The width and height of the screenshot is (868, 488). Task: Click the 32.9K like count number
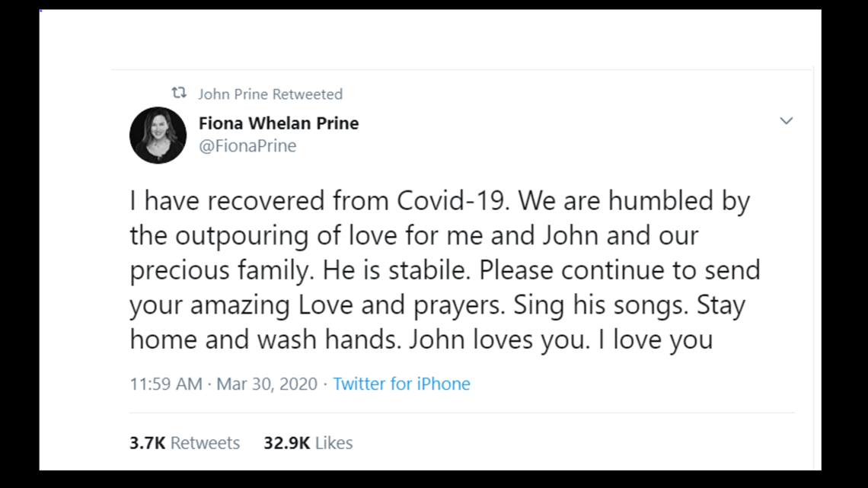click(286, 443)
